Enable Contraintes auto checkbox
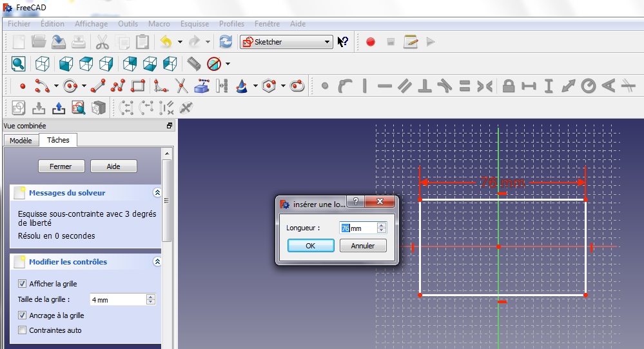The height and width of the screenshot is (349, 644). pos(23,330)
